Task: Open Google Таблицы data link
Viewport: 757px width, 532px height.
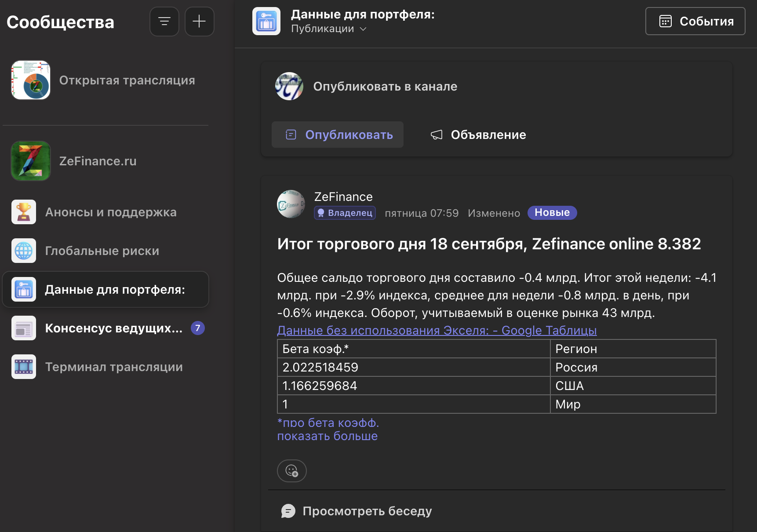Action: 437,330
